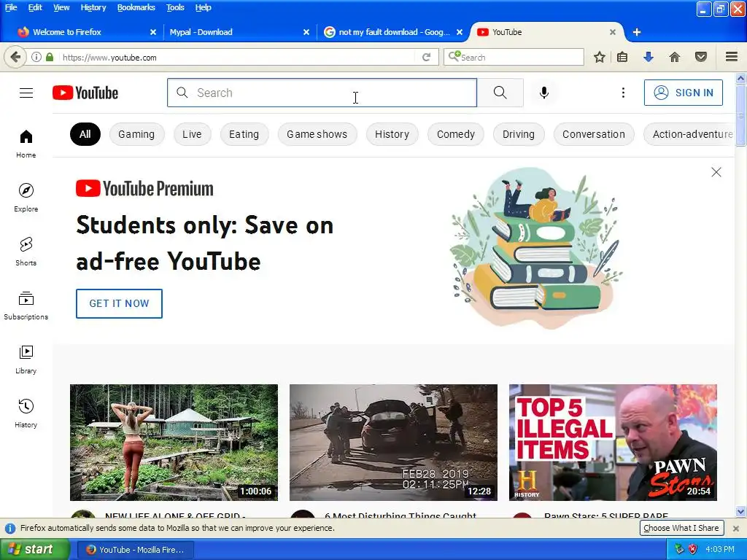747x560 pixels.
Task: Open the Tools menu
Action: (175, 7)
